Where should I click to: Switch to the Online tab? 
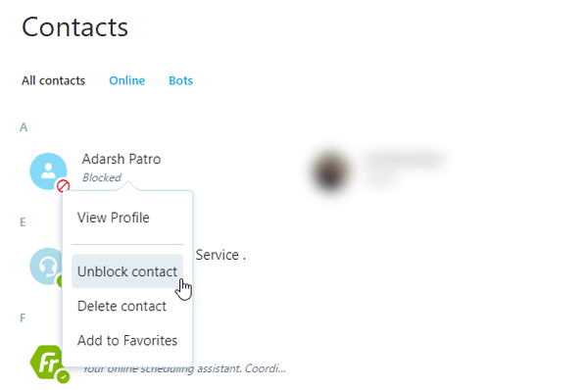point(126,80)
